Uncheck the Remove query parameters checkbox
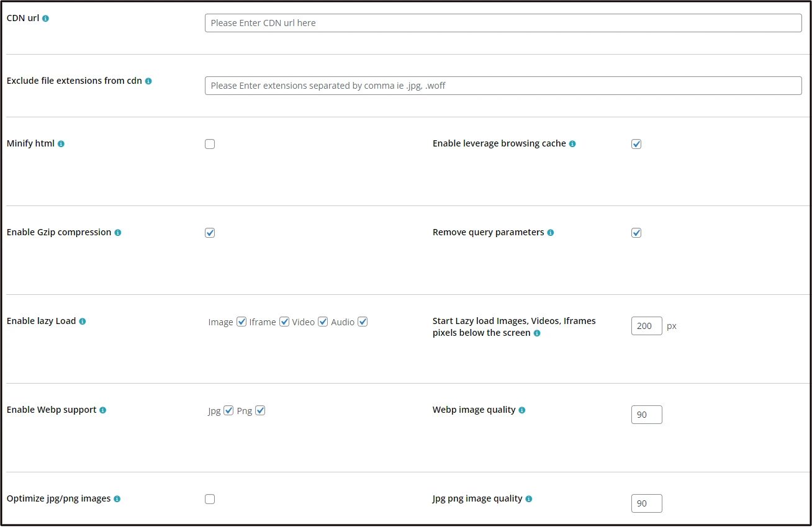The image size is (812, 527). click(x=636, y=233)
